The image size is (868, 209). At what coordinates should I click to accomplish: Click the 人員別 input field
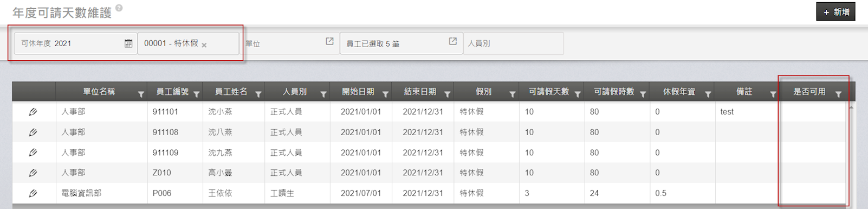point(513,43)
